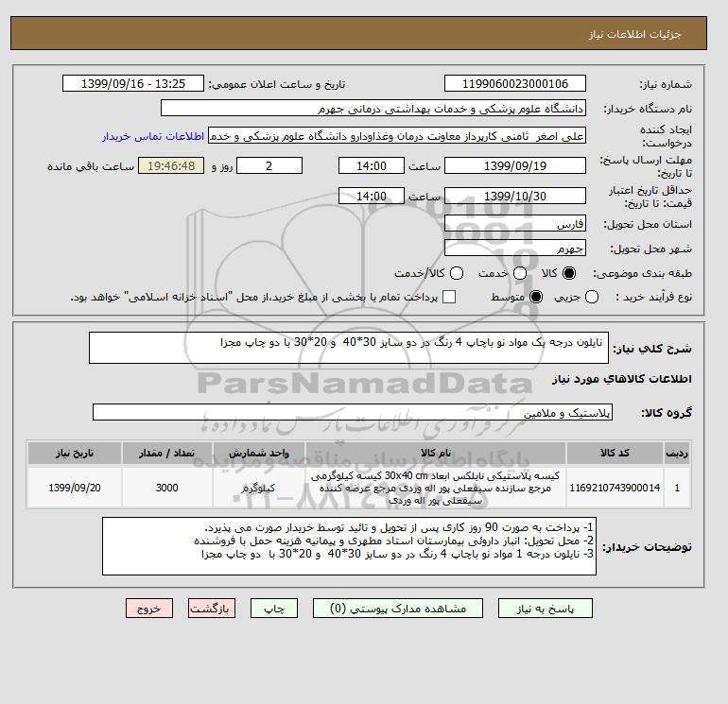Toggle the اسناد خزانه اسلامی payment checkbox
The image size is (728, 704).
[x=449, y=297]
